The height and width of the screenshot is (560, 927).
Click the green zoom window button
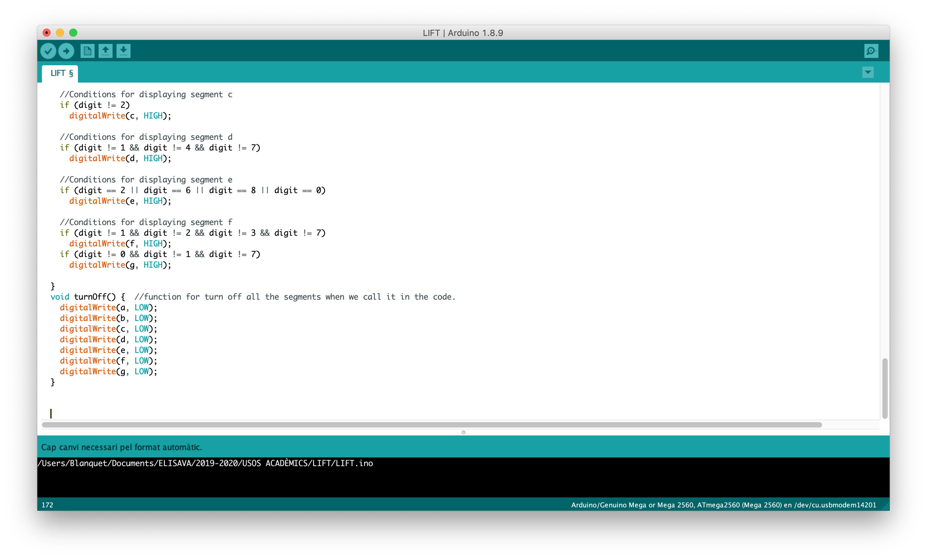tap(73, 33)
